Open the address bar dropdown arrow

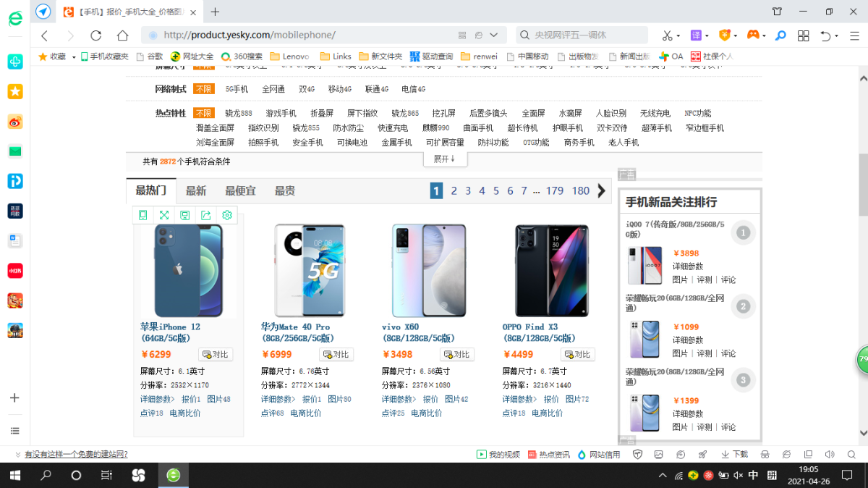click(x=494, y=35)
